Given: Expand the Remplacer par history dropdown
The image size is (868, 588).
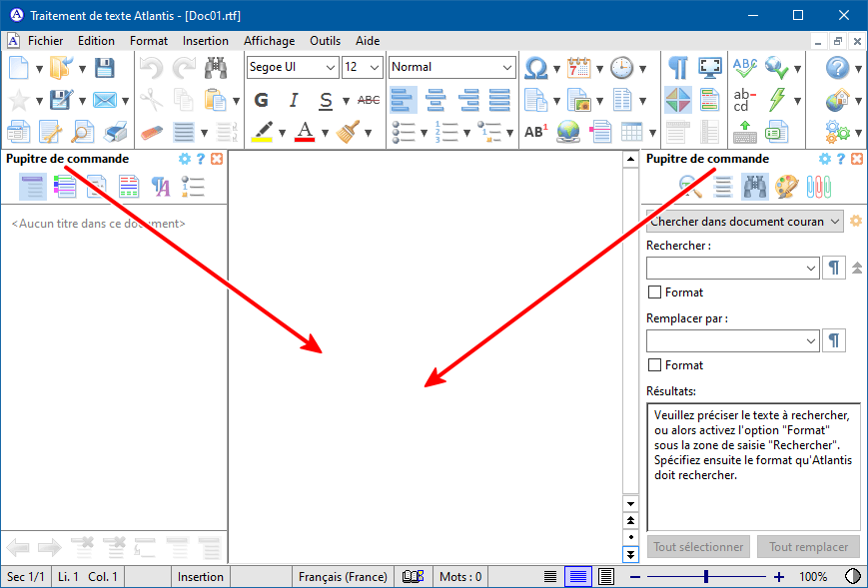Looking at the screenshot, I should coord(811,340).
